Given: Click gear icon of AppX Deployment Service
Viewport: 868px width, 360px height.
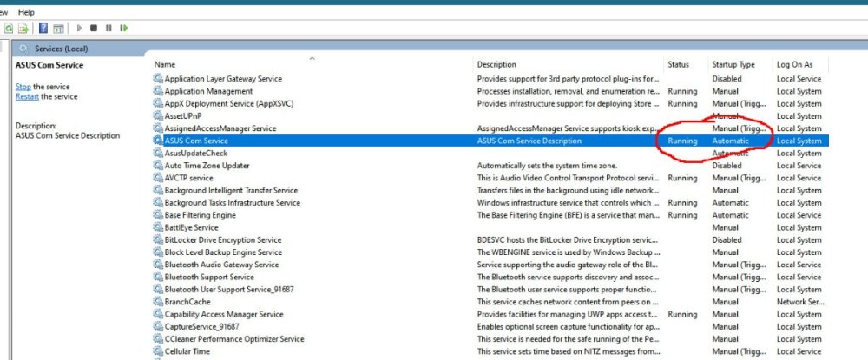Looking at the screenshot, I should point(158,103).
